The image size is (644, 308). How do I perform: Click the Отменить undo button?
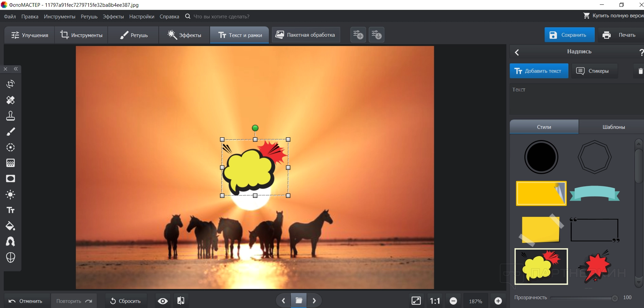(x=27, y=301)
